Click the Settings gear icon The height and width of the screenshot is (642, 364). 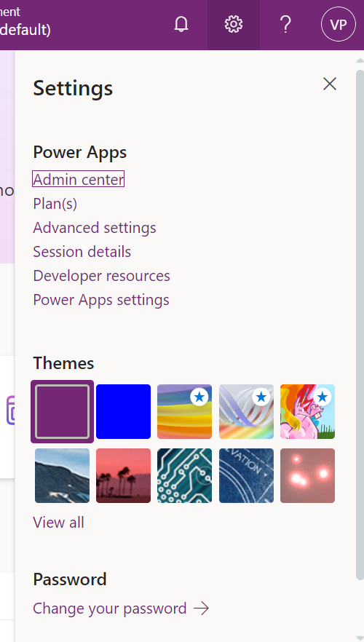234,25
